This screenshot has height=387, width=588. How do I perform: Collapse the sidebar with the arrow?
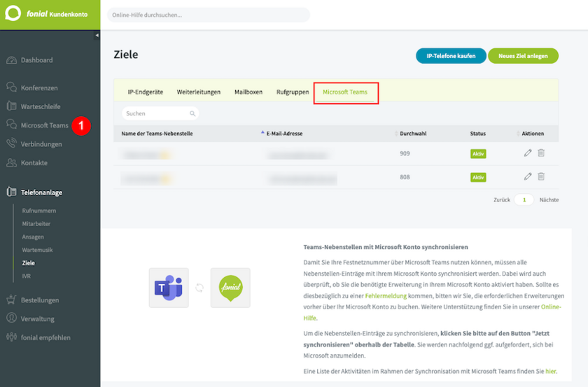(x=97, y=35)
